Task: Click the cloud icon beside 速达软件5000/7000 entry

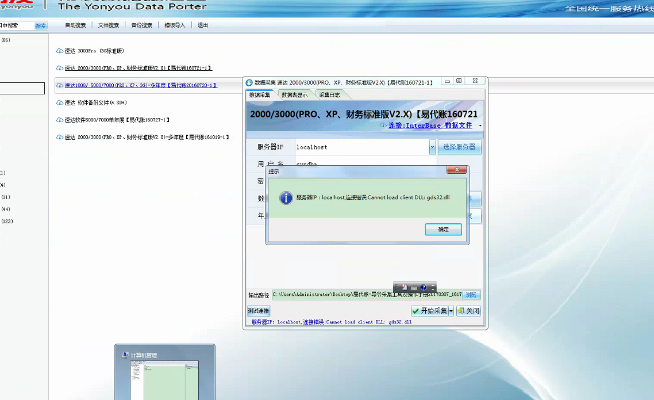Action: tap(59, 119)
